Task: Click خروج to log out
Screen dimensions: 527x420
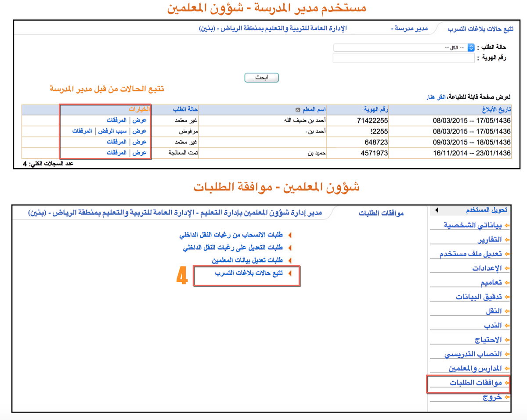Action: pos(492,398)
